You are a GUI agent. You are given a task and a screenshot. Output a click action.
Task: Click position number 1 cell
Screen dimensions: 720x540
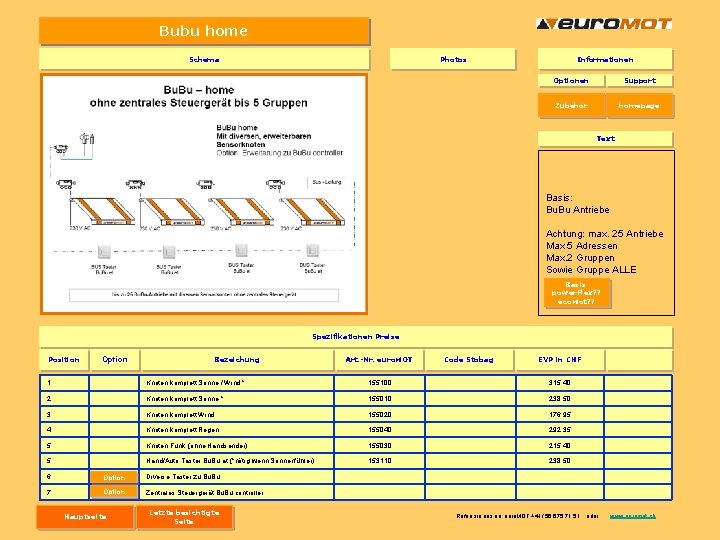(x=64, y=382)
